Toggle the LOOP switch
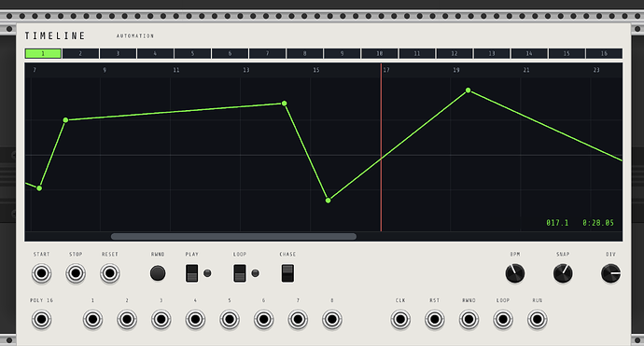644x346 pixels. [240, 273]
